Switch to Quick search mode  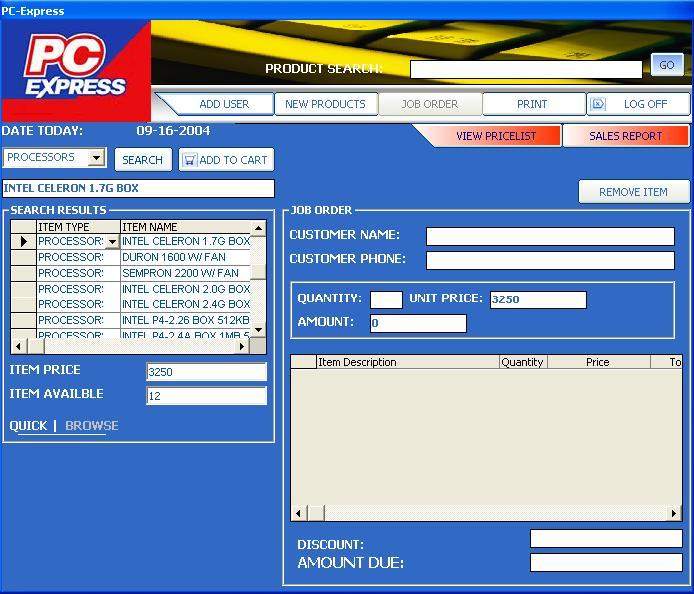coord(28,426)
